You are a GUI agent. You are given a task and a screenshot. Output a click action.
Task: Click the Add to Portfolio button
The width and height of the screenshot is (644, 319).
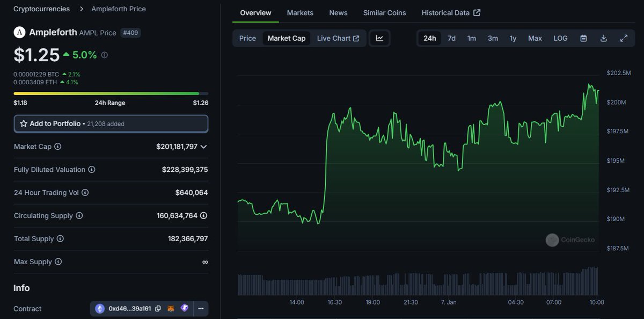pos(111,124)
